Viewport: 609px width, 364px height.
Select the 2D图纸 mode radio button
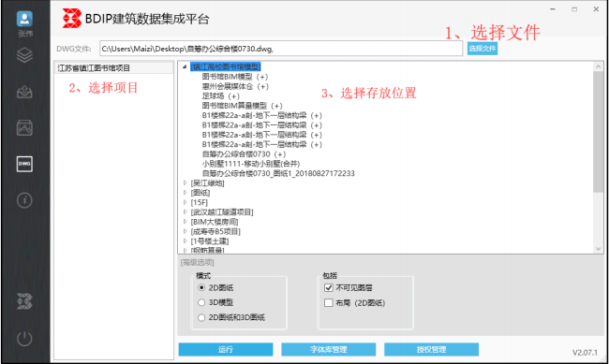pyautogui.click(x=201, y=287)
